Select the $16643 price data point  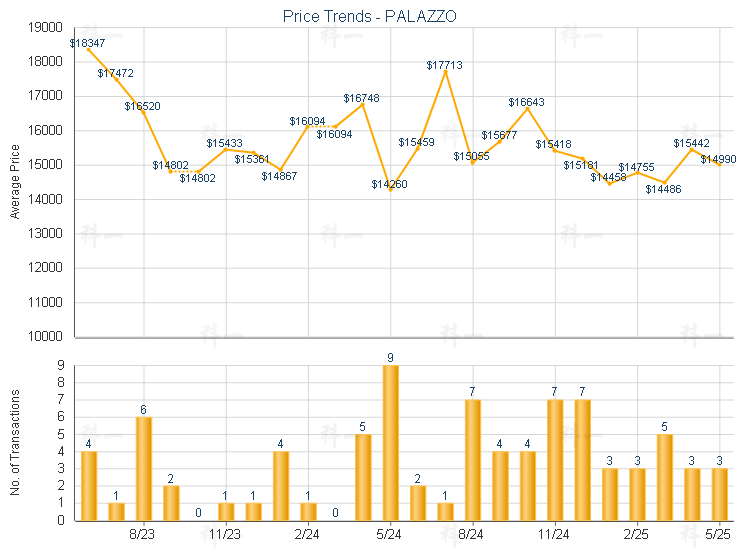click(x=527, y=108)
